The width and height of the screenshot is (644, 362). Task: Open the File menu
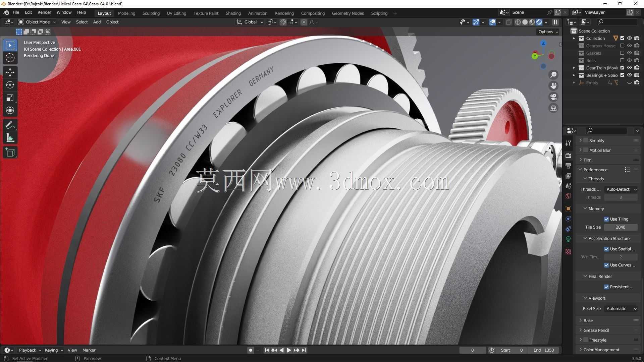tap(16, 12)
